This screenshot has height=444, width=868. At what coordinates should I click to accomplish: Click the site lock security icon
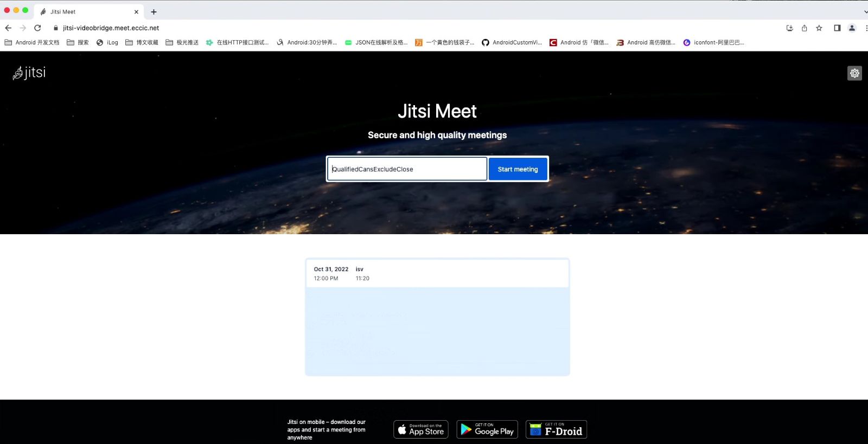point(55,28)
